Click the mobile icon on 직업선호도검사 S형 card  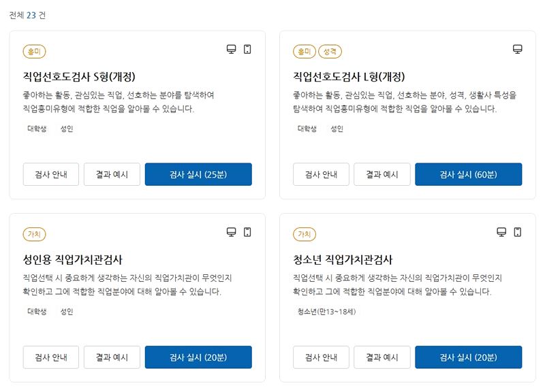point(247,49)
